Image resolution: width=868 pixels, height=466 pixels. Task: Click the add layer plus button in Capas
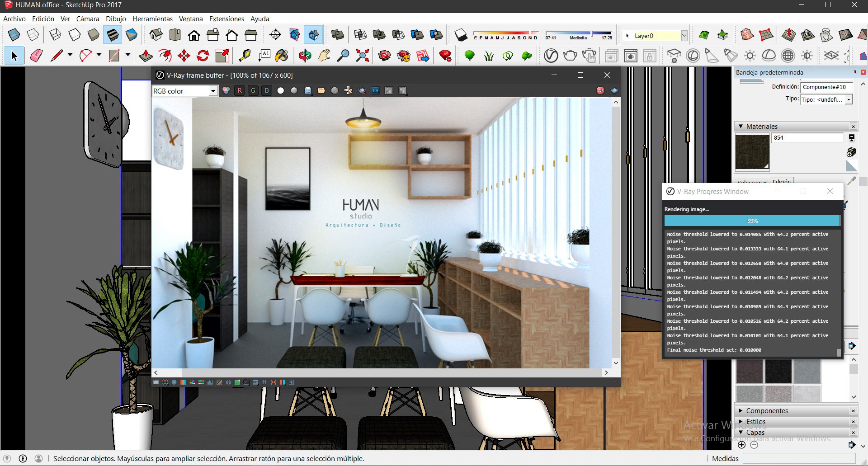pos(742,445)
